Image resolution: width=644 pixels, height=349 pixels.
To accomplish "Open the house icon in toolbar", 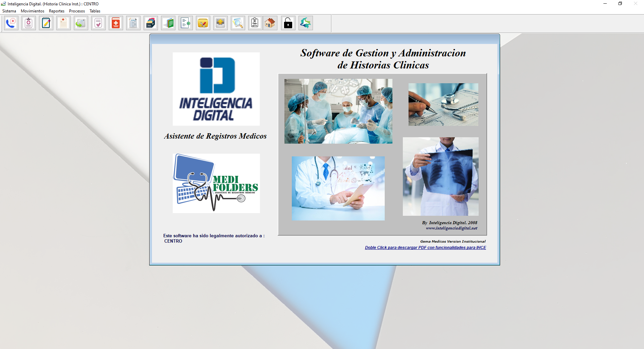I will pyautogui.click(x=270, y=23).
